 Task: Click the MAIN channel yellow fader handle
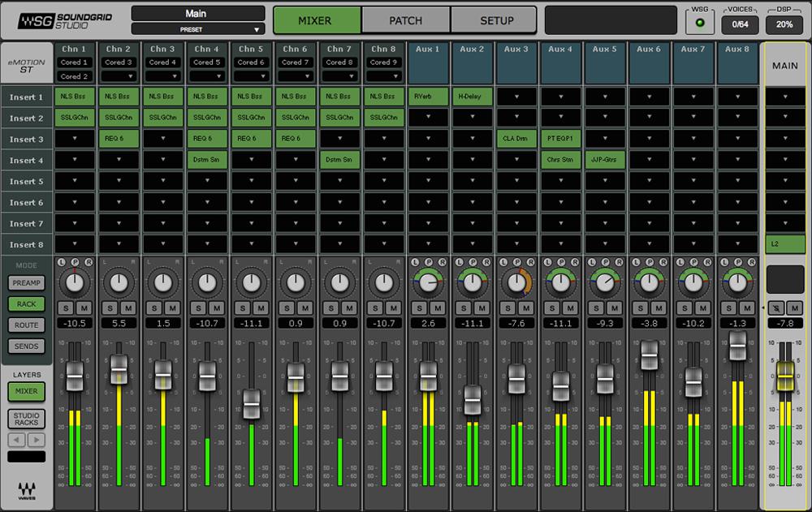(784, 376)
